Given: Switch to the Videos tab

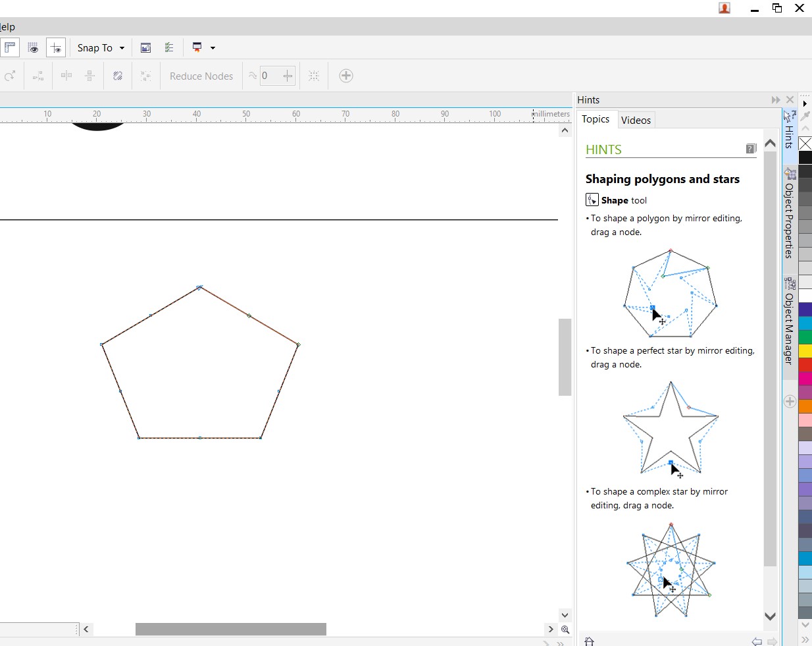Looking at the screenshot, I should point(636,120).
